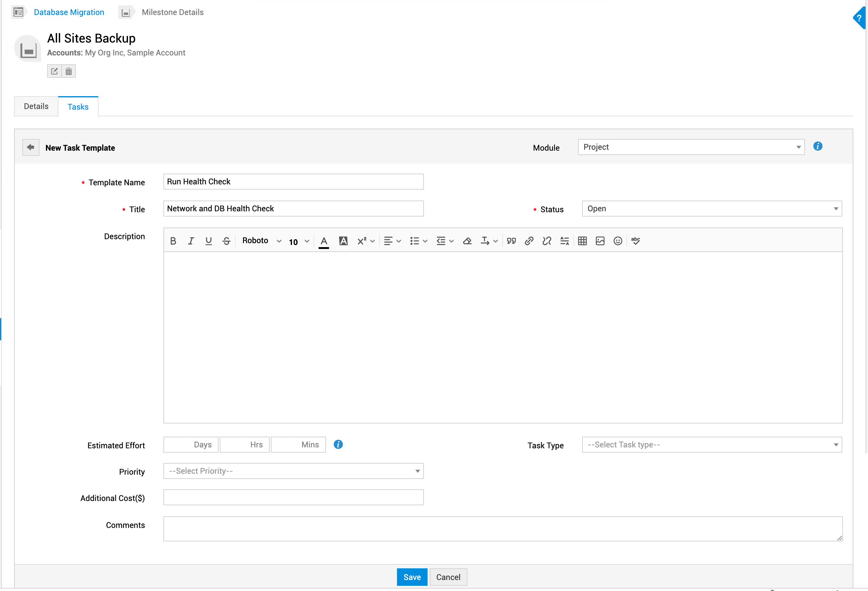
Task: Expand the Select Task type dropdown
Action: (x=712, y=445)
